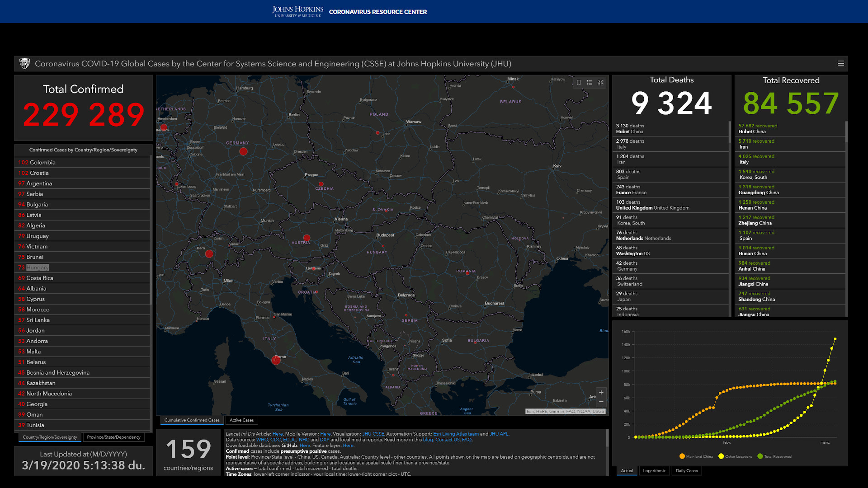Zoom in on the map with plus button
The width and height of the screenshot is (868, 488).
tap(601, 392)
